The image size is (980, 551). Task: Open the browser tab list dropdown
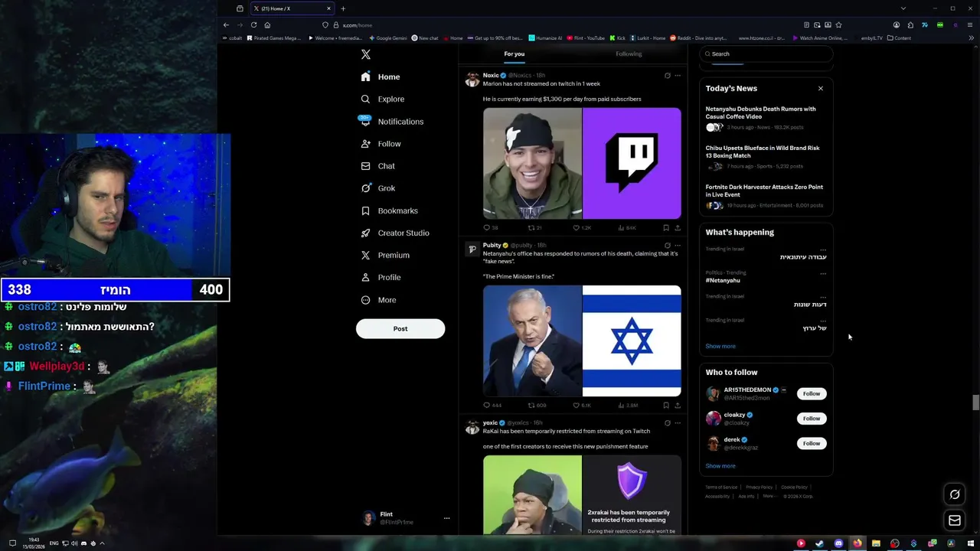coord(903,8)
